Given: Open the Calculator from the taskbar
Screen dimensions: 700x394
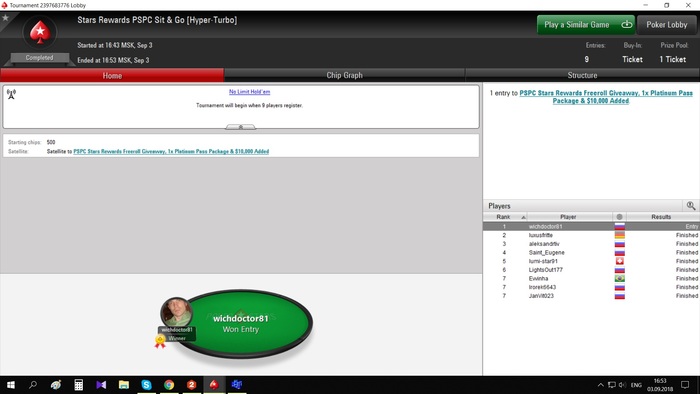Looking at the screenshot, I should 79,385.
